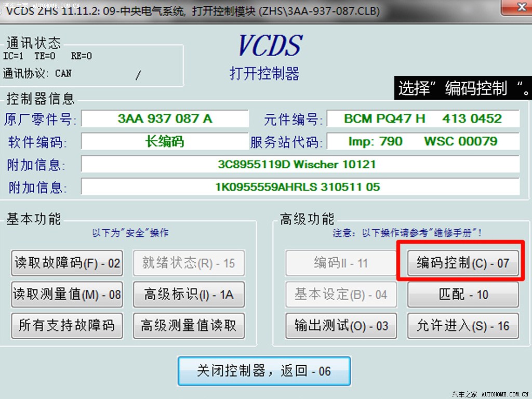Click the VCDS ZHS 11.11.2 title bar text
The image size is (532, 399).
click(x=193, y=11)
